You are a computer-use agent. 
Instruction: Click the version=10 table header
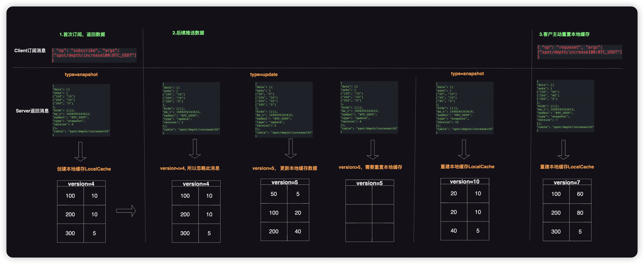[x=464, y=181]
